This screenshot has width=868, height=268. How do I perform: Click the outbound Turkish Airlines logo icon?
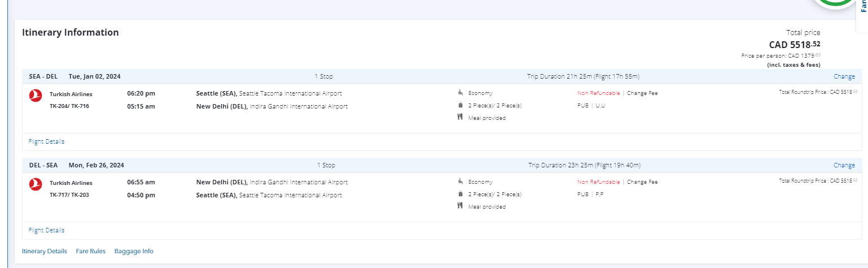coord(36,96)
